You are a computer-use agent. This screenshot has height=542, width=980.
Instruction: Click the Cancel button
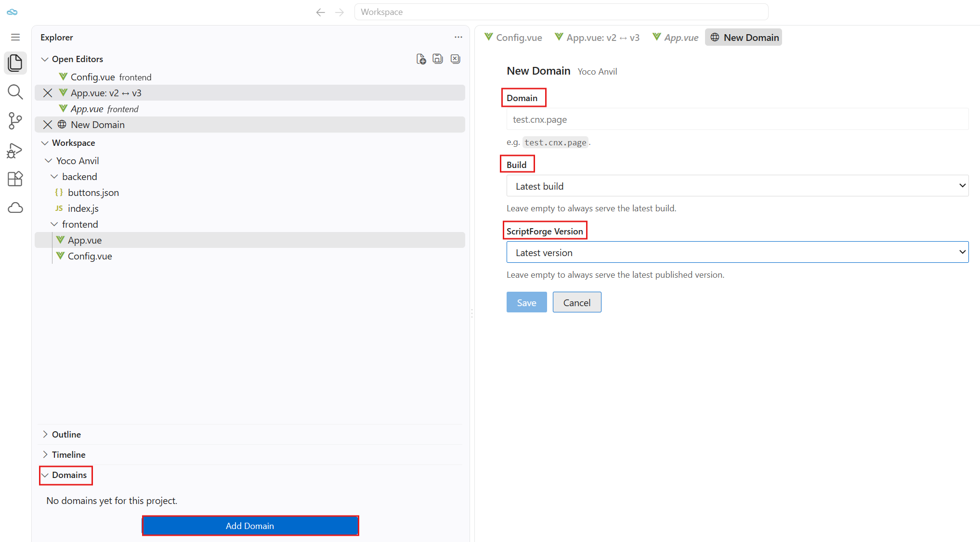tap(577, 302)
